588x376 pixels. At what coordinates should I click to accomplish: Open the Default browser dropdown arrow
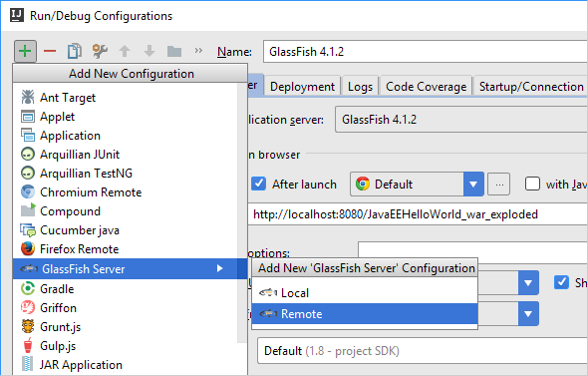(473, 185)
